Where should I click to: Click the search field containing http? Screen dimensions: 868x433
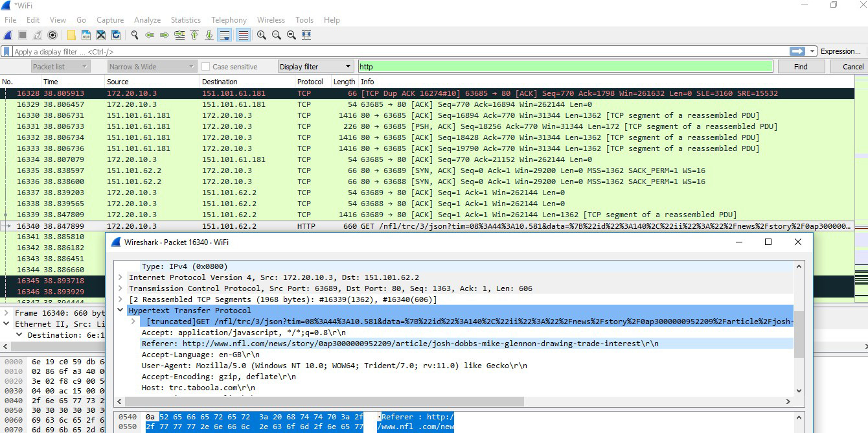point(565,66)
